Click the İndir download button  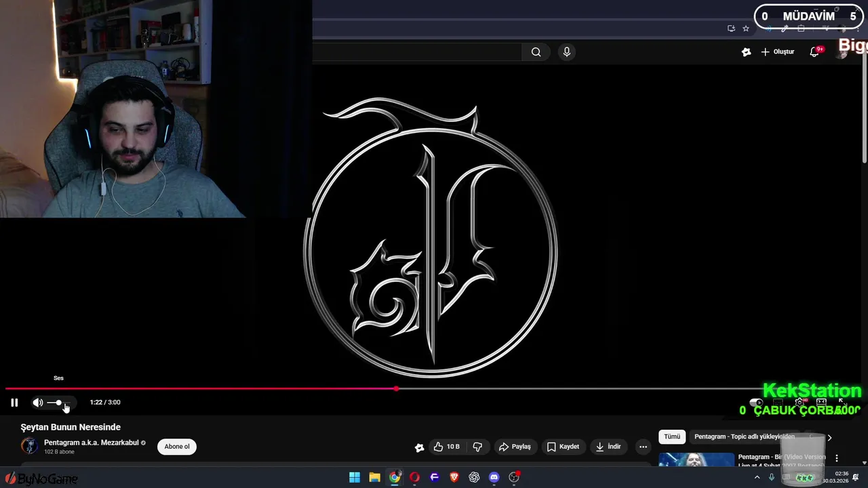pos(608,447)
